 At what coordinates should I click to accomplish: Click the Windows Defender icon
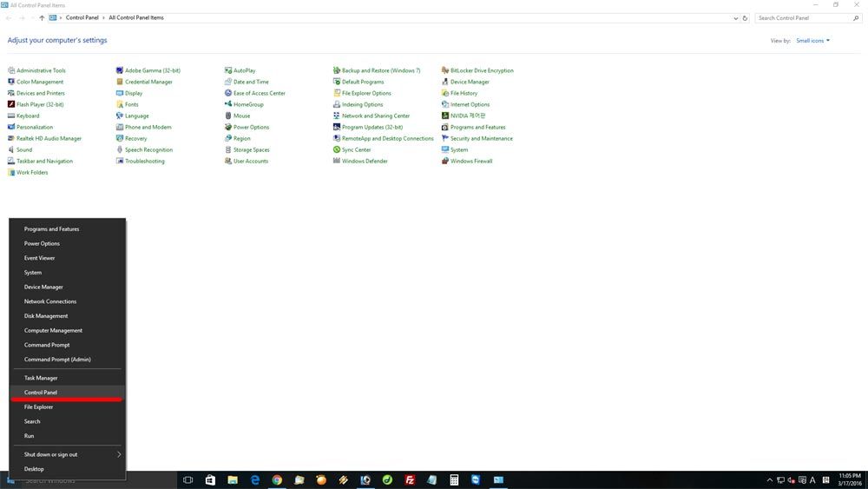[337, 161]
